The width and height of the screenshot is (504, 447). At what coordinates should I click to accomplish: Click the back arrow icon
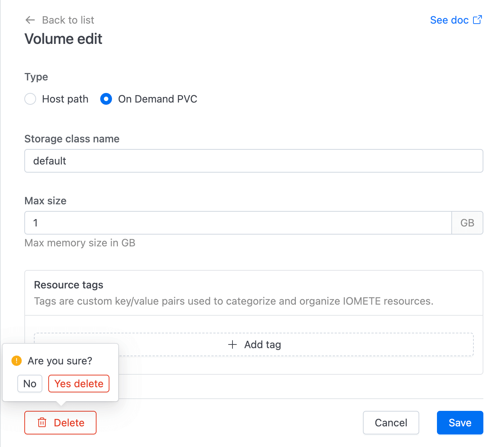30,20
